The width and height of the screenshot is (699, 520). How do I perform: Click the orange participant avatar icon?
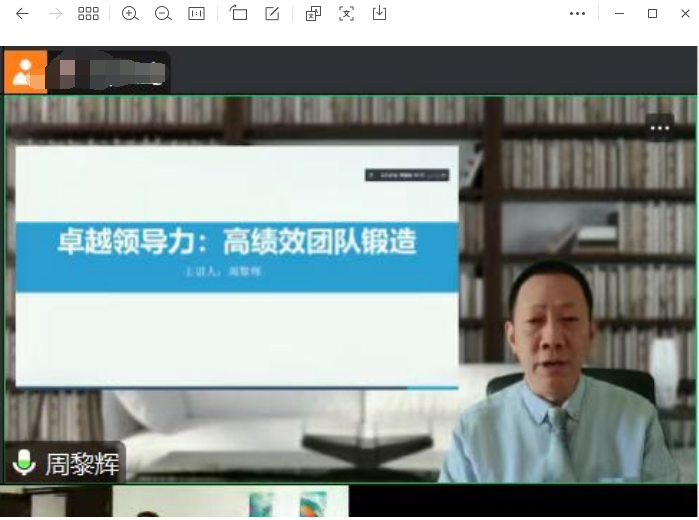[25, 72]
